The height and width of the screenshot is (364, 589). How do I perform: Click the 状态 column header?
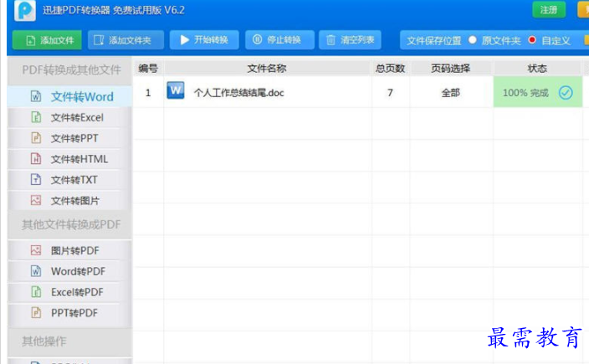[x=537, y=68]
